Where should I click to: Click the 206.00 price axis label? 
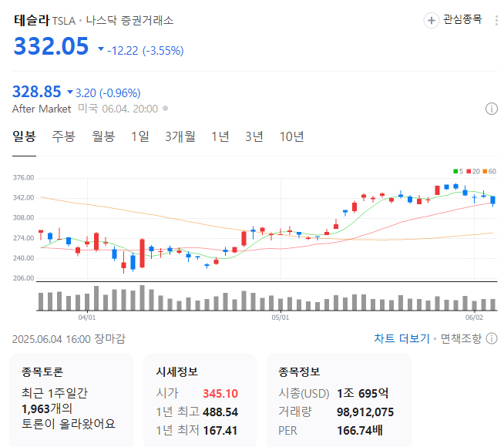click(x=23, y=278)
